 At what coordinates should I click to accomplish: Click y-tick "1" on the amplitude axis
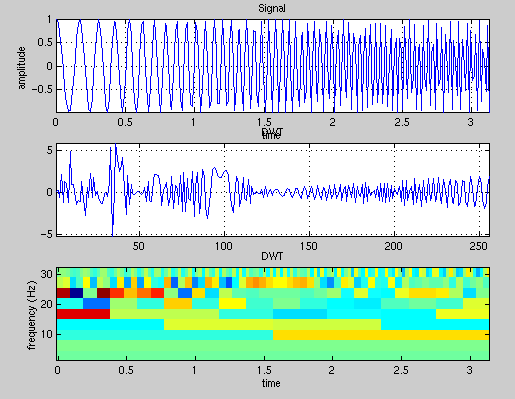pos(50,19)
